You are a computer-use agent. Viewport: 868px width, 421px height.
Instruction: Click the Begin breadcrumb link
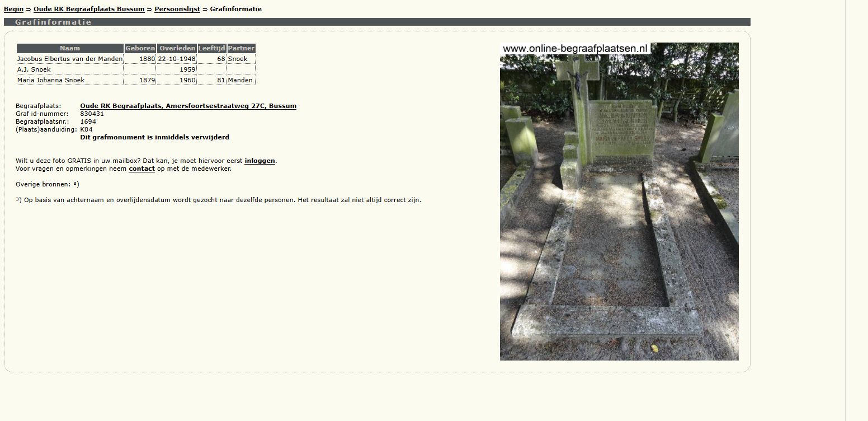tap(13, 9)
